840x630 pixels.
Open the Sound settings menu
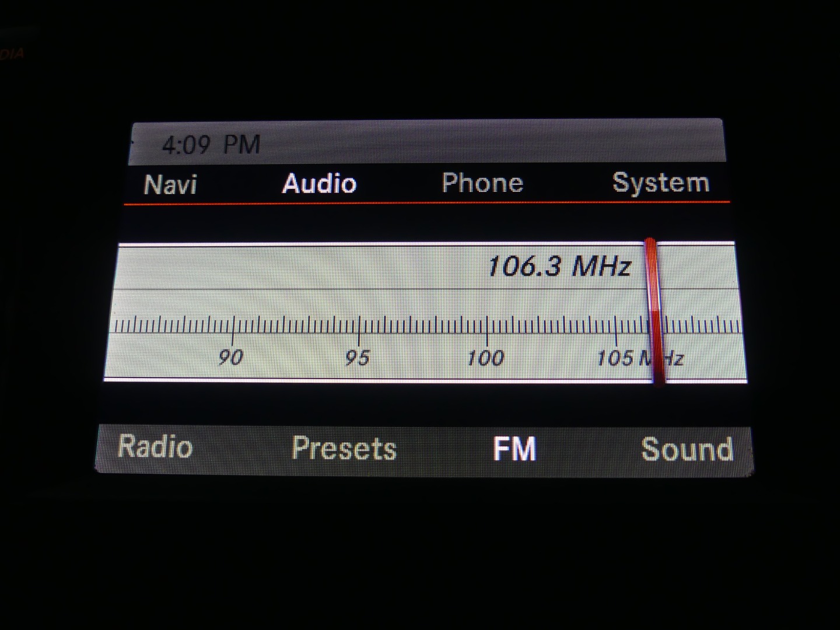[687, 450]
